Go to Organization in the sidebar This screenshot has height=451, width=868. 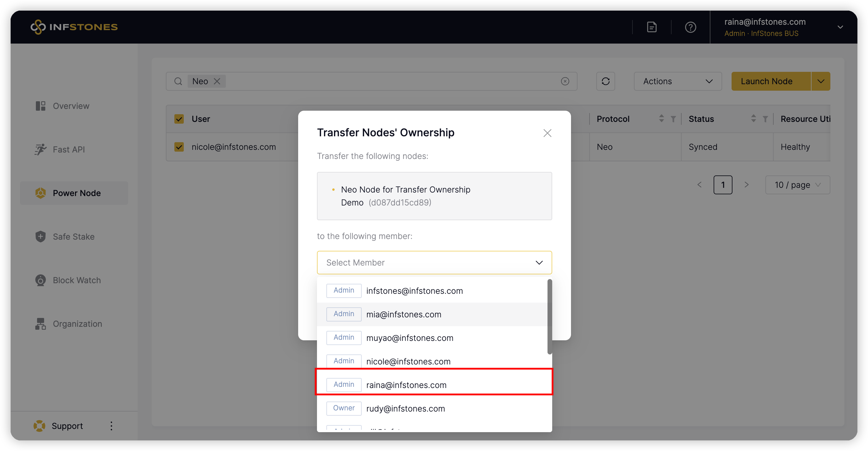[x=77, y=324]
